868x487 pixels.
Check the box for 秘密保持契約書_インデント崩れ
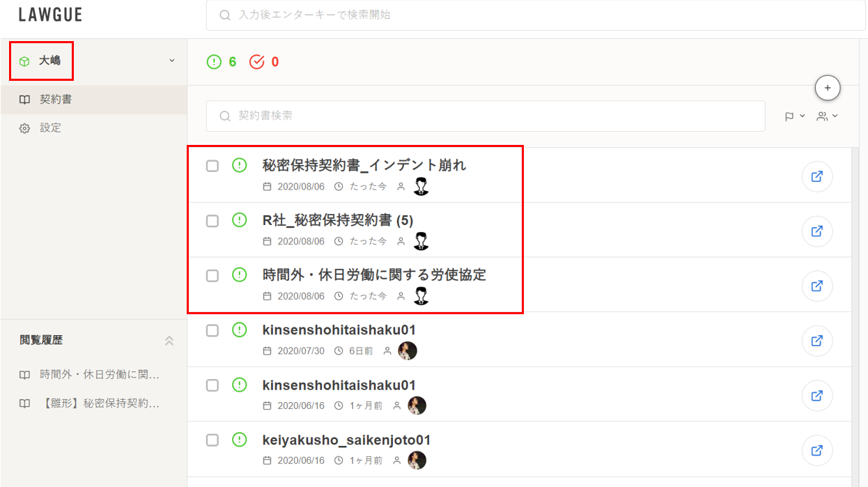[212, 166]
